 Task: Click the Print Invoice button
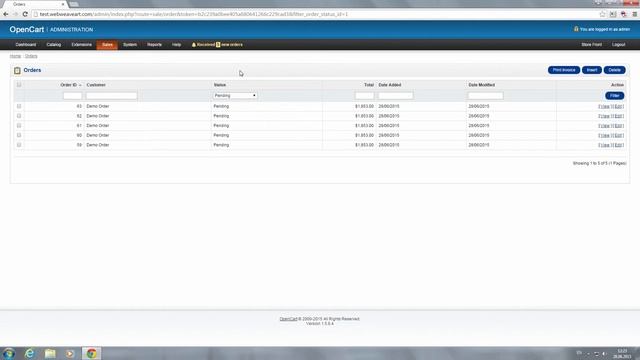pyautogui.click(x=564, y=70)
